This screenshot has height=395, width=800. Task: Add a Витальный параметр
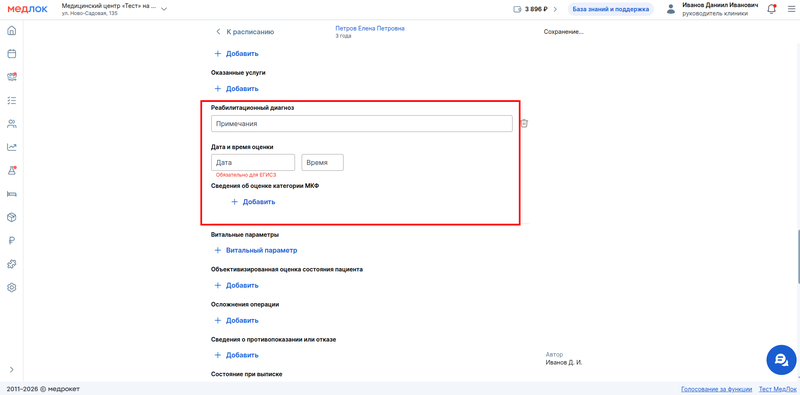click(256, 251)
